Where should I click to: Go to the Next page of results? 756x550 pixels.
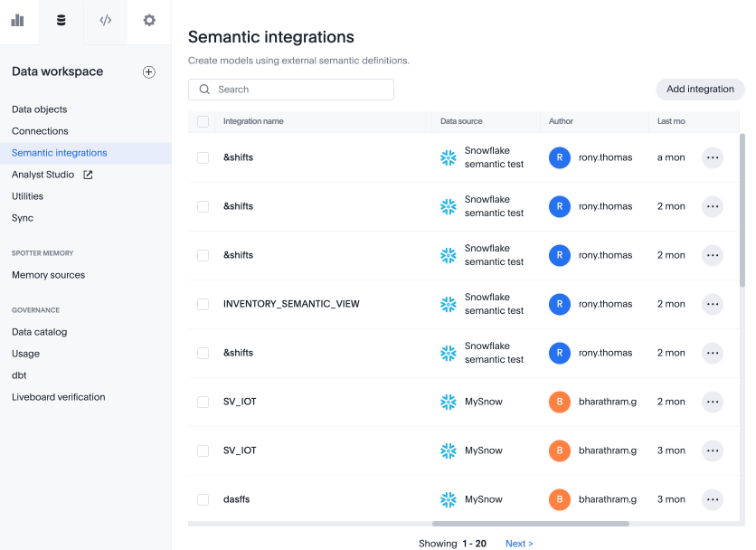coord(519,544)
